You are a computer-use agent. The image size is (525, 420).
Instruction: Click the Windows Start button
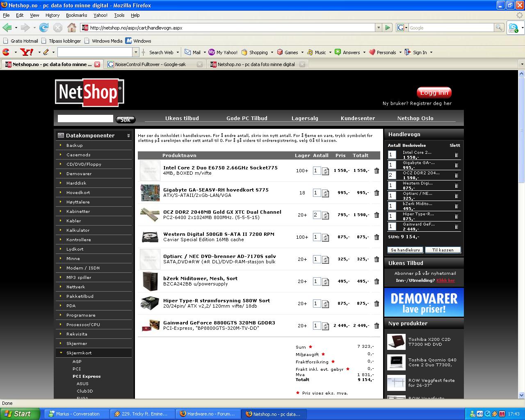(20, 414)
